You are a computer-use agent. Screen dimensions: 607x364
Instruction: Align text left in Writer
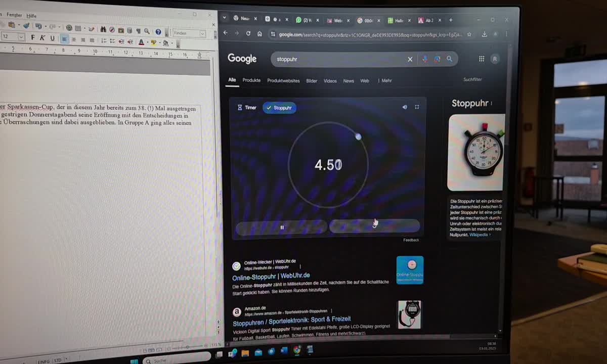(x=64, y=39)
